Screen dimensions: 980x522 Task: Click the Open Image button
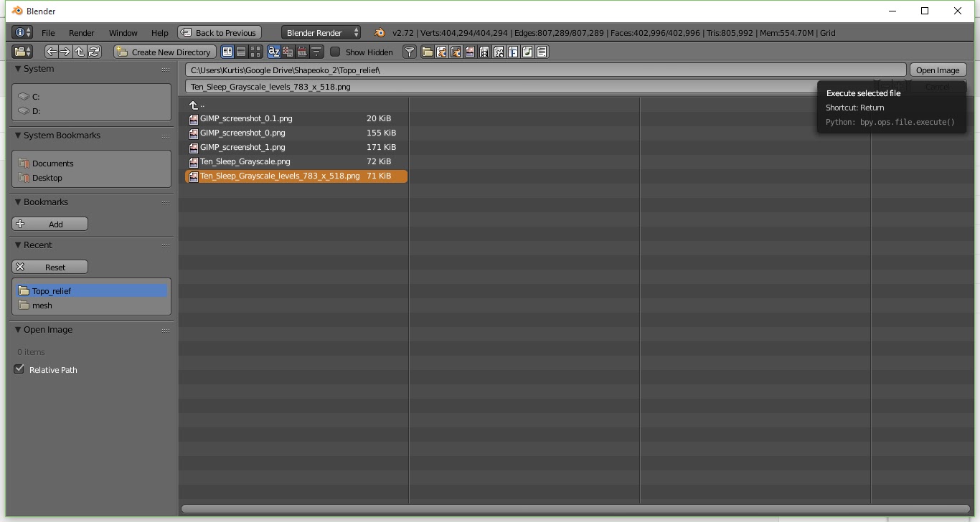click(x=938, y=70)
